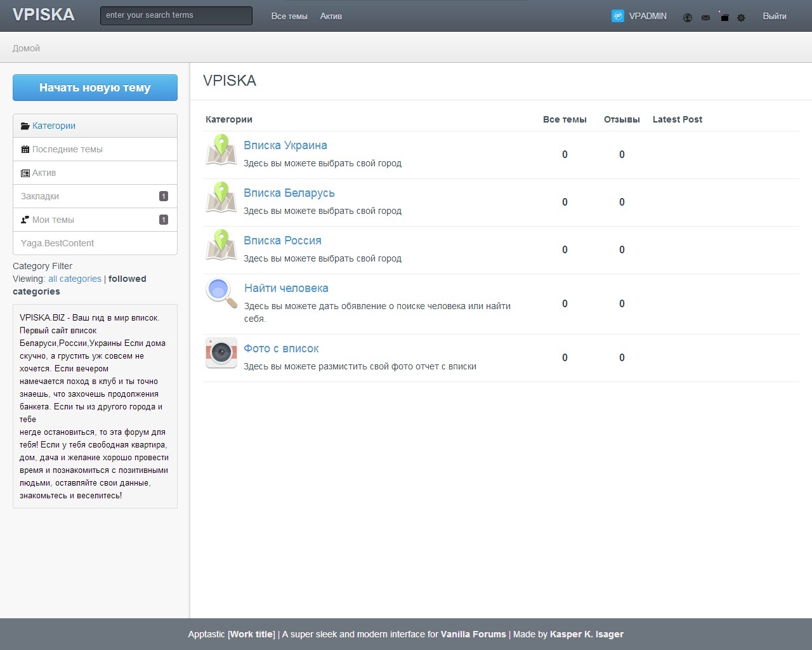Click the Категории column header
Screen dimensions: 812x650
229,119
